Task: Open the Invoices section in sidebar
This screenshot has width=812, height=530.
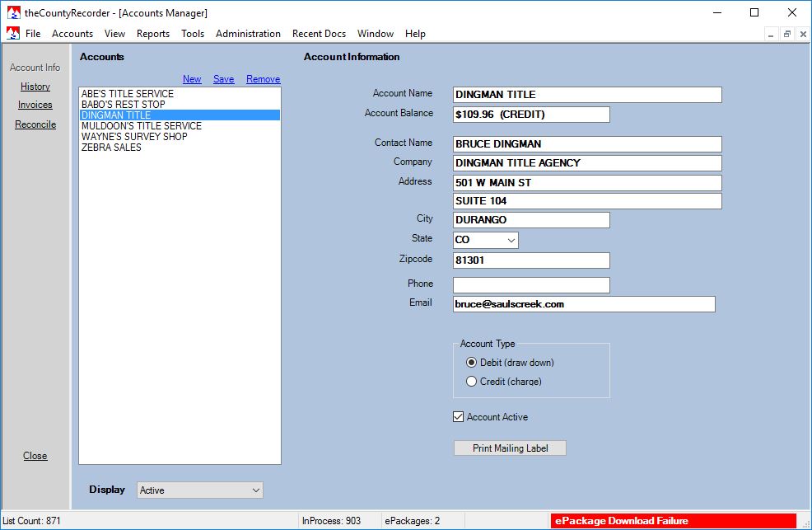Action: point(35,105)
